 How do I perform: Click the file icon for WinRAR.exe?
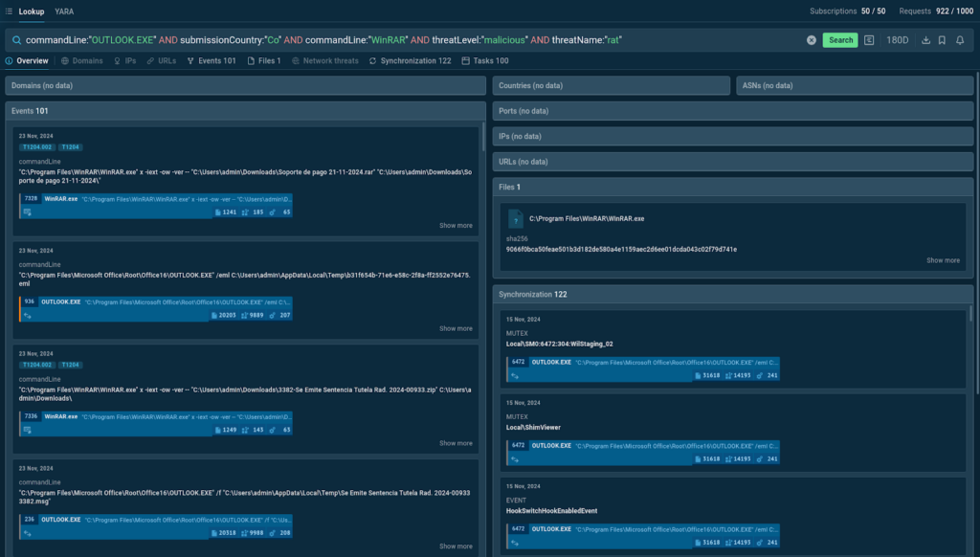516,218
